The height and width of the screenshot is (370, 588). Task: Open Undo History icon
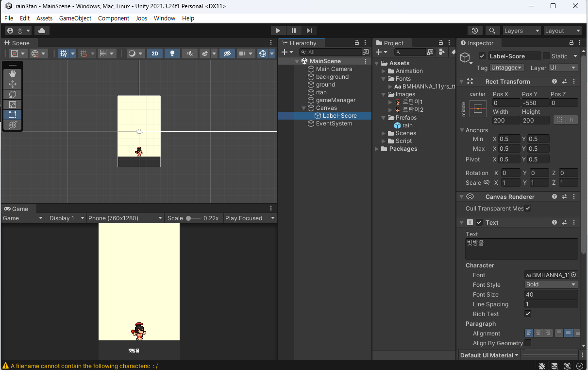click(x=475, y=31)
